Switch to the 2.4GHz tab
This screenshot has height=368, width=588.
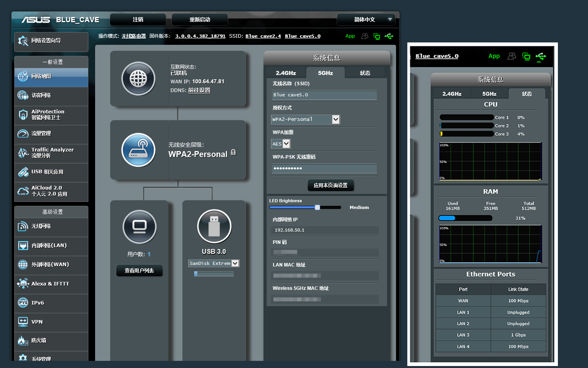point(286,73)
